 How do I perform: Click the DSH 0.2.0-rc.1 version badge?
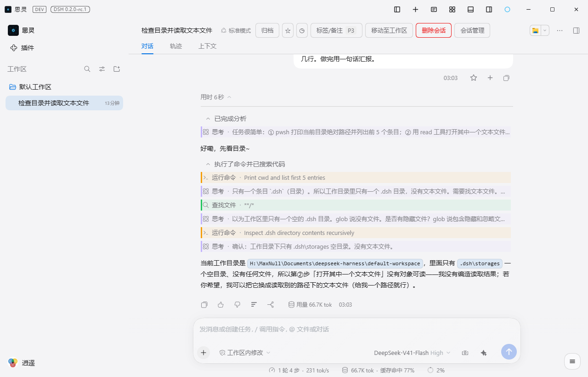click(x=70, y=9)
